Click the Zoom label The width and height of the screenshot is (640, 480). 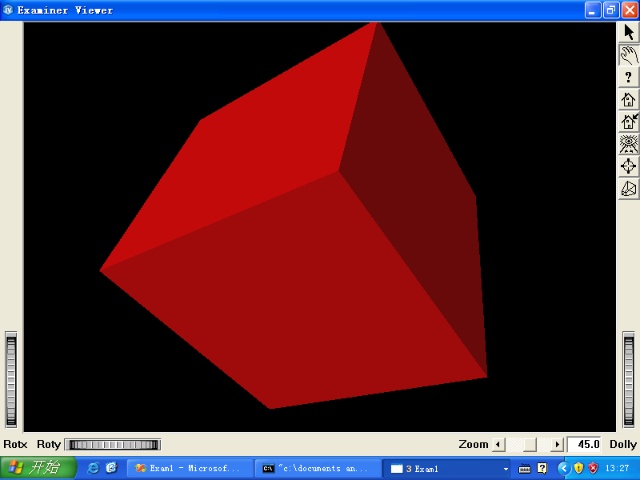(x=473, y=444)
